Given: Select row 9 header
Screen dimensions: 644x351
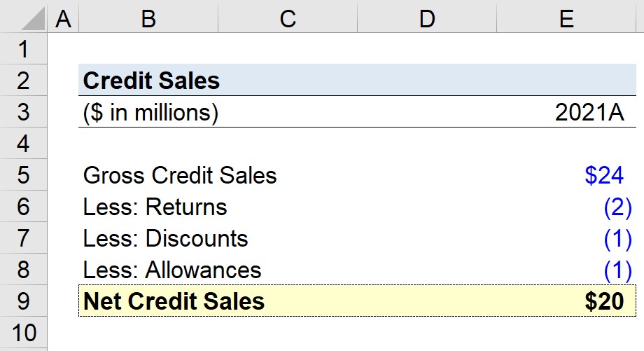Looking at the screenshot, I should coord(23,301).
